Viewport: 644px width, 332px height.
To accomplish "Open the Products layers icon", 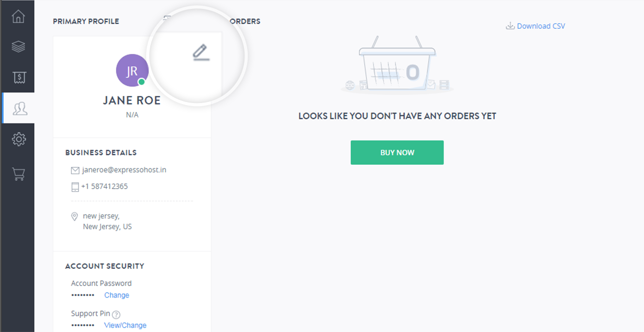I will [x=18, y=47].
